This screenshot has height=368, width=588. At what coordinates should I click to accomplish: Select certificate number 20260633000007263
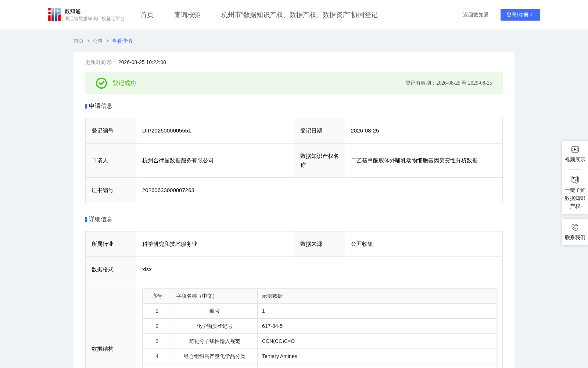(168, 190)
